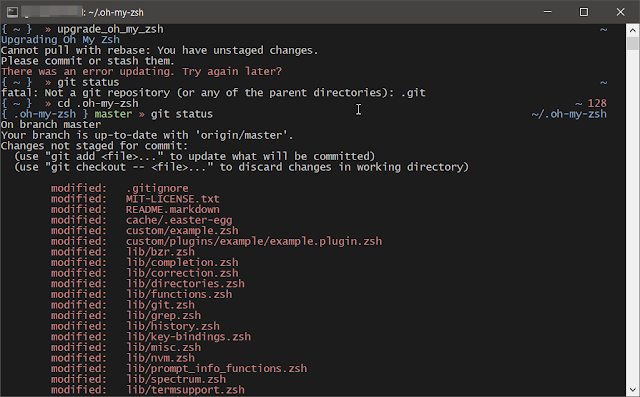The width and height of the screenshot is (640, 397).
Task: Click the upgrade_oh_my_zsh command text
Action: [110, 29]
